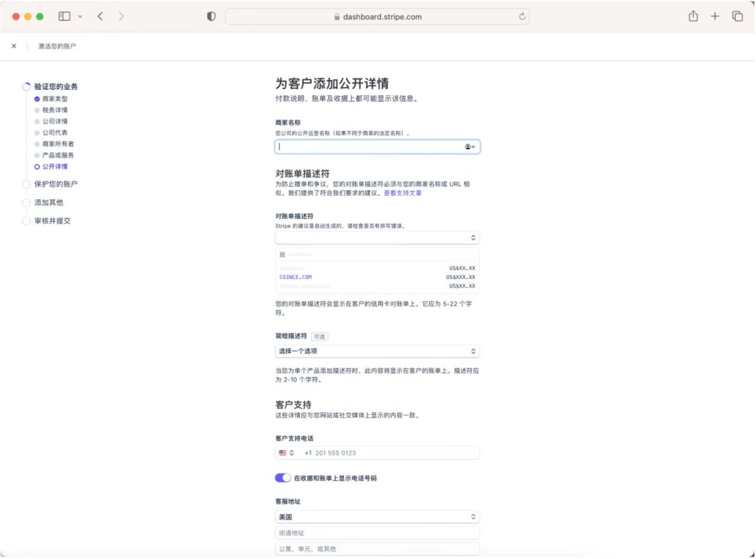Go back with the back arrow
Image resolution: width=756 pixels, height=559 pixels.
tap(100, 16)
